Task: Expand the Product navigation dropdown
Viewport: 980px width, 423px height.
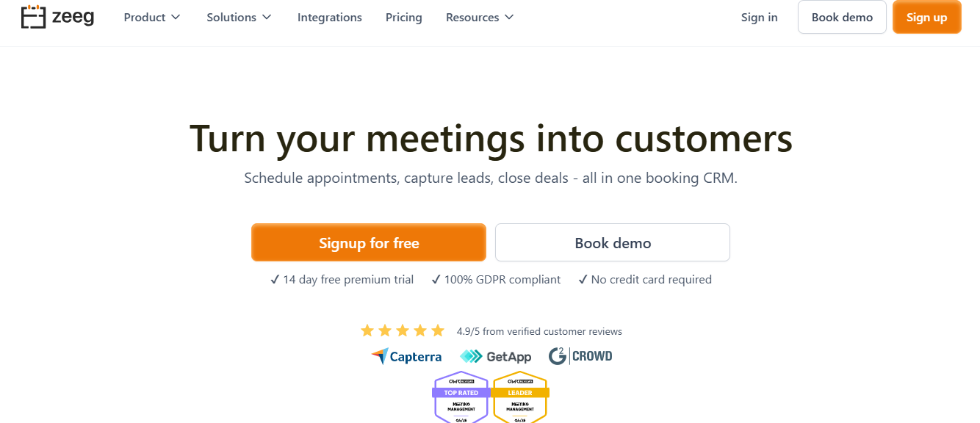Action: [151, 17]
